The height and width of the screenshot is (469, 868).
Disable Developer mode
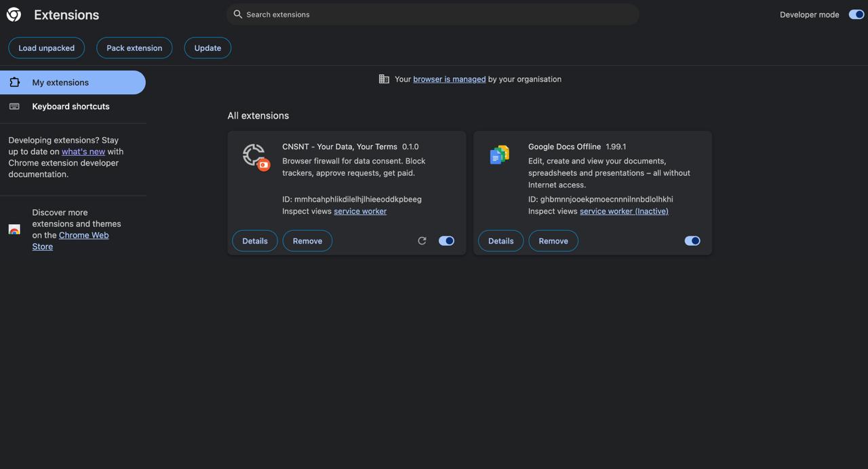coord(856,14)
